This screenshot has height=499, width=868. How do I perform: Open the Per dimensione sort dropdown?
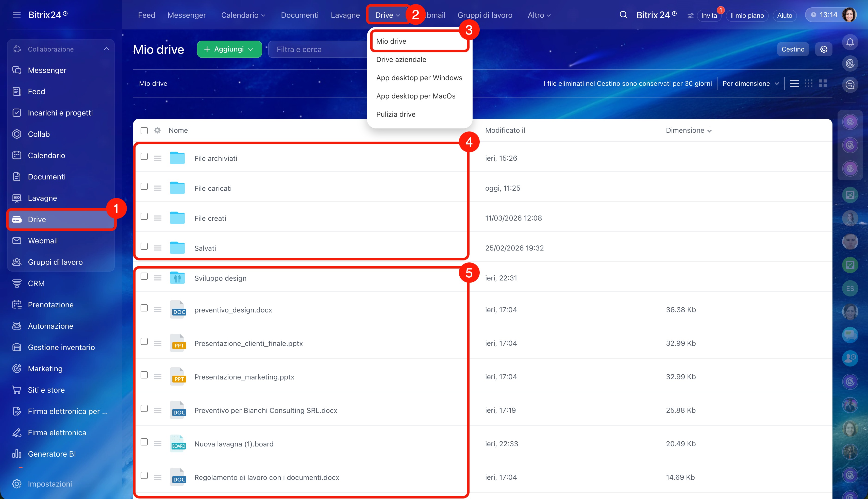tap(750, 84)
